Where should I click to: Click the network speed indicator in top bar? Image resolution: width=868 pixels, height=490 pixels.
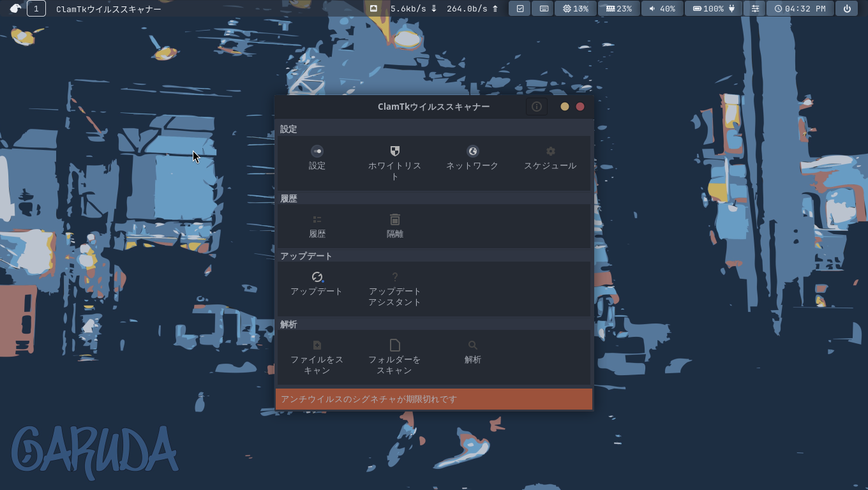click(x=434, y=8)
